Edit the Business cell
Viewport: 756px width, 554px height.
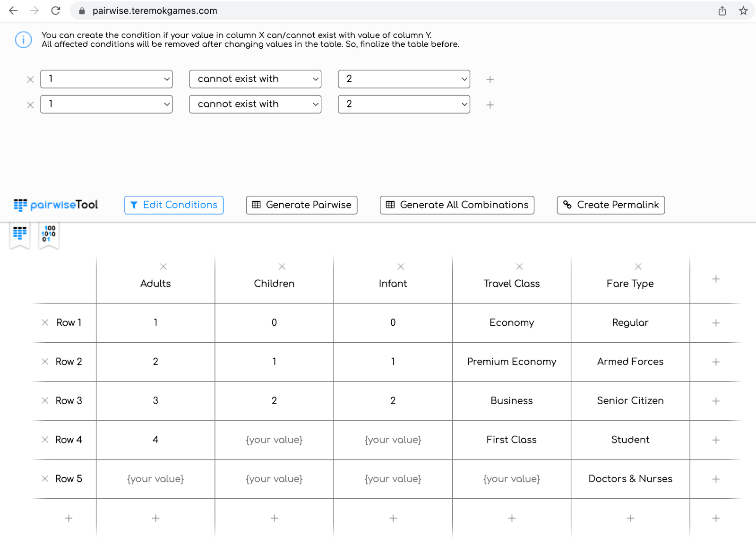click(x=512, y=401)
